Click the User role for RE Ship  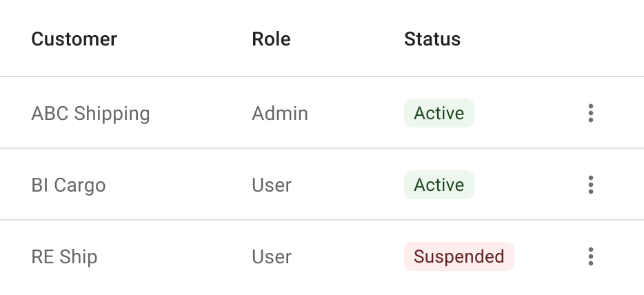point(272,257)
